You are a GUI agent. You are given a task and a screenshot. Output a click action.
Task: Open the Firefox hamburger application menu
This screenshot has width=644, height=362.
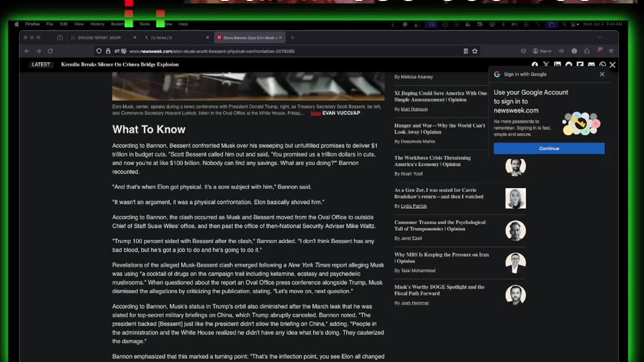pyautogui.click(x=611, y=51)
